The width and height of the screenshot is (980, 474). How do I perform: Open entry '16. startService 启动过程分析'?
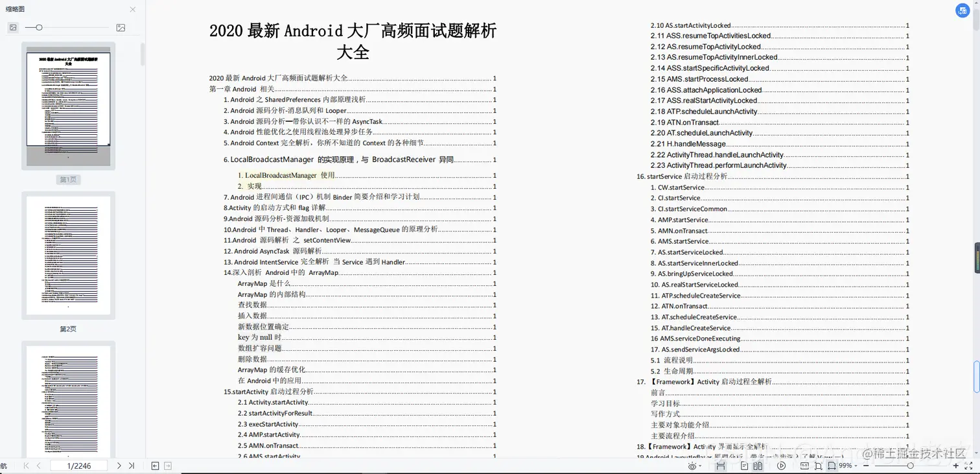click(x=682, y=176)
